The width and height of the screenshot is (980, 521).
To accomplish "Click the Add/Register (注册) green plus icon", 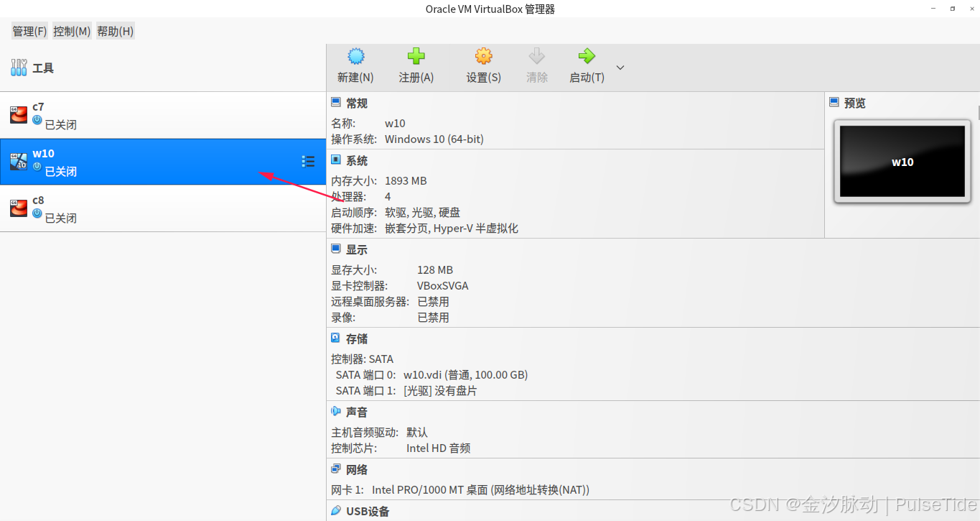I will click(416, 56).
